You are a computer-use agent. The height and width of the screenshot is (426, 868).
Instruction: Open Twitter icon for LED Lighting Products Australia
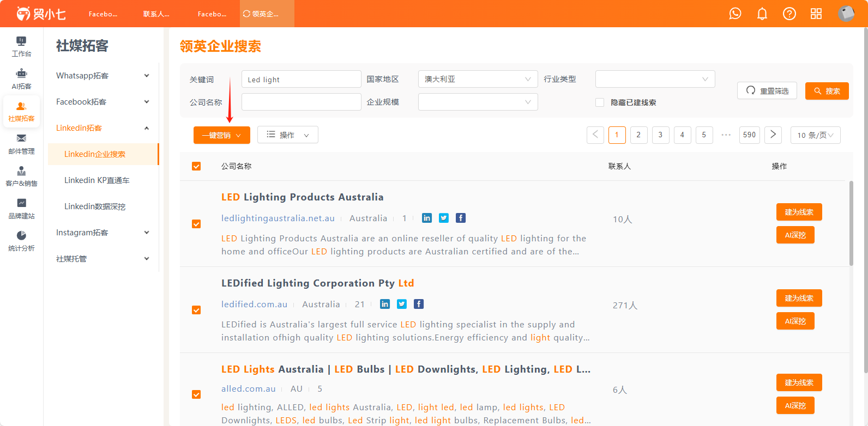click(444, 218)
